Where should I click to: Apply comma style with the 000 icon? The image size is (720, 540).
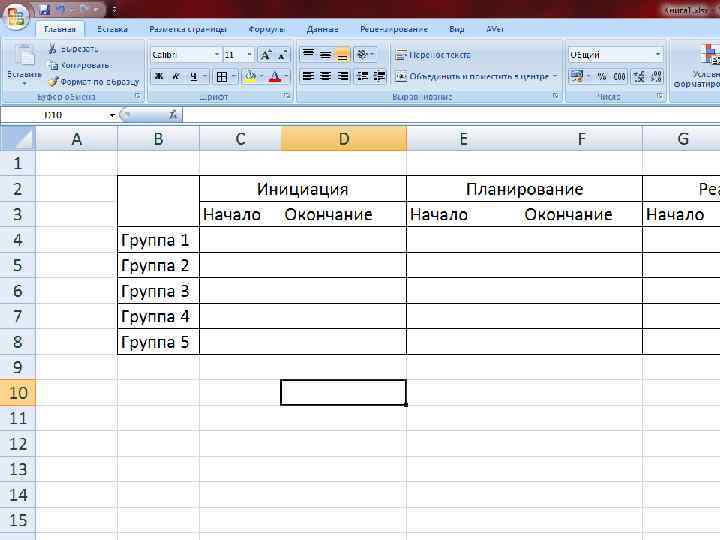[x=619, y=76]
